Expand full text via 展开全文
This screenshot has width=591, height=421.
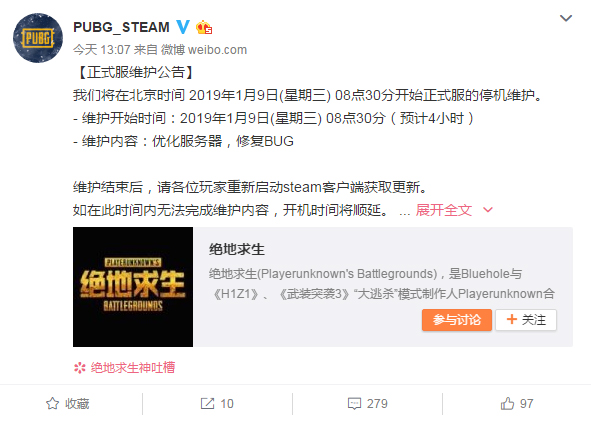(x=444, y=210)
